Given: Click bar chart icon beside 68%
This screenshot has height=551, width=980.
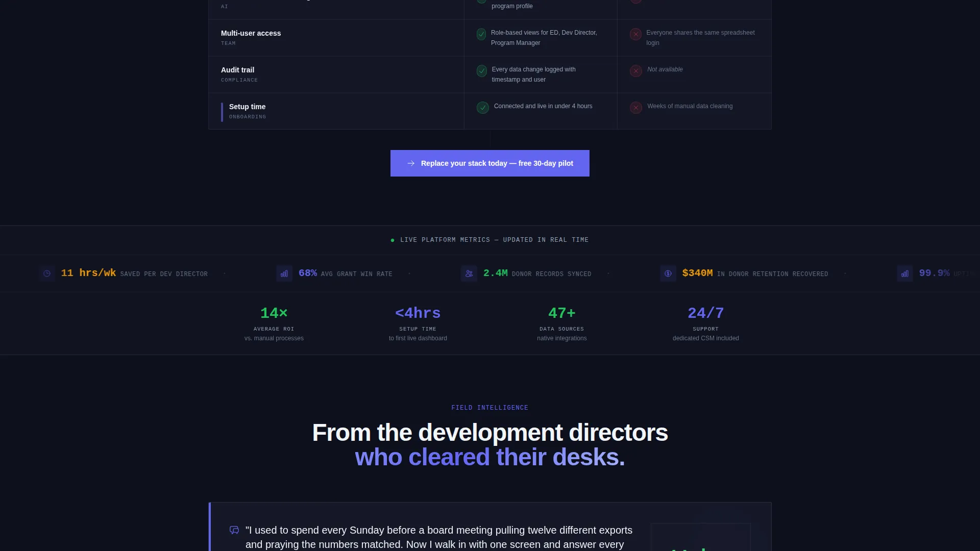Looking at the screenshot, I should [284, 273].
